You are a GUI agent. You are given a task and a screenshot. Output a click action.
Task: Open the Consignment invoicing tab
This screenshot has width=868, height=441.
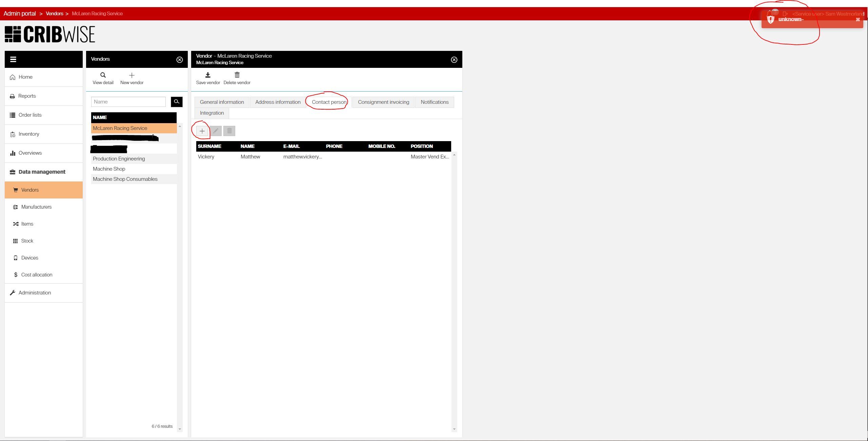pyautogui.click(x=383, y=102)
